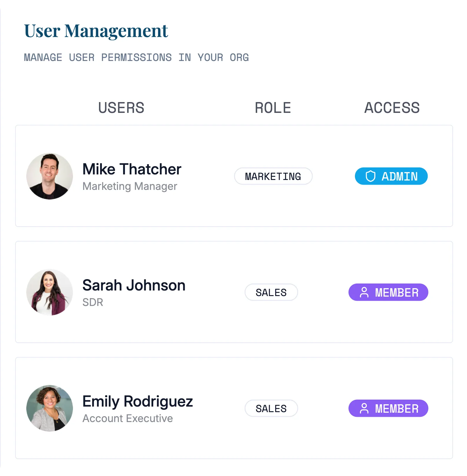Click Mike Thatcher's Marketing role tag
Viewport: 467px width, 476px height.
point(273,176)
